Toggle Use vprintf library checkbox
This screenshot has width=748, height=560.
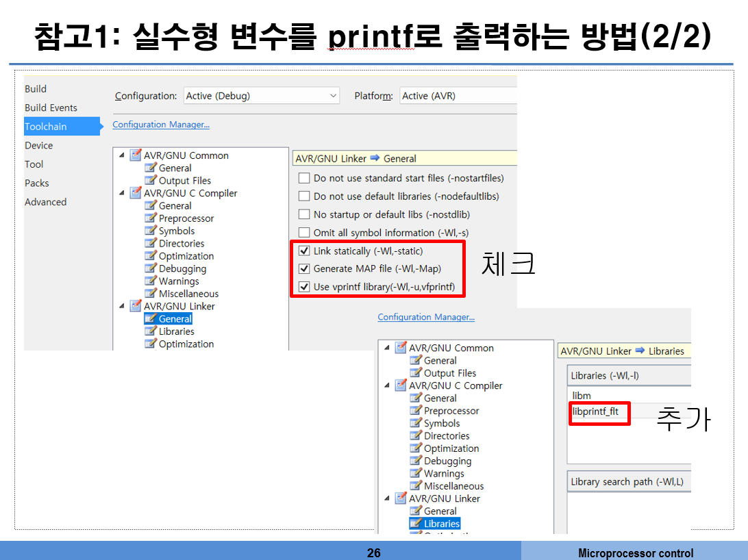point(304,287)
